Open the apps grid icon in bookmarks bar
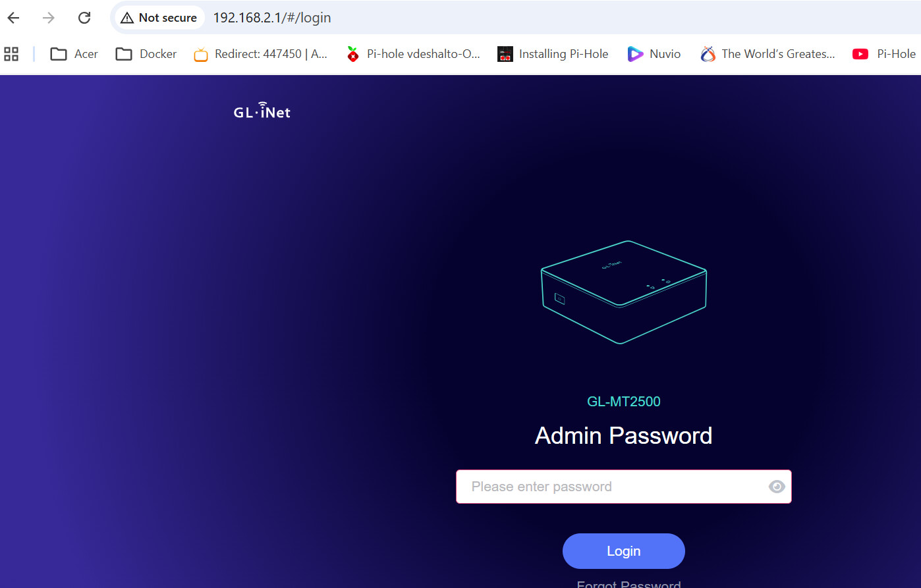 click(x=11, y=54)
